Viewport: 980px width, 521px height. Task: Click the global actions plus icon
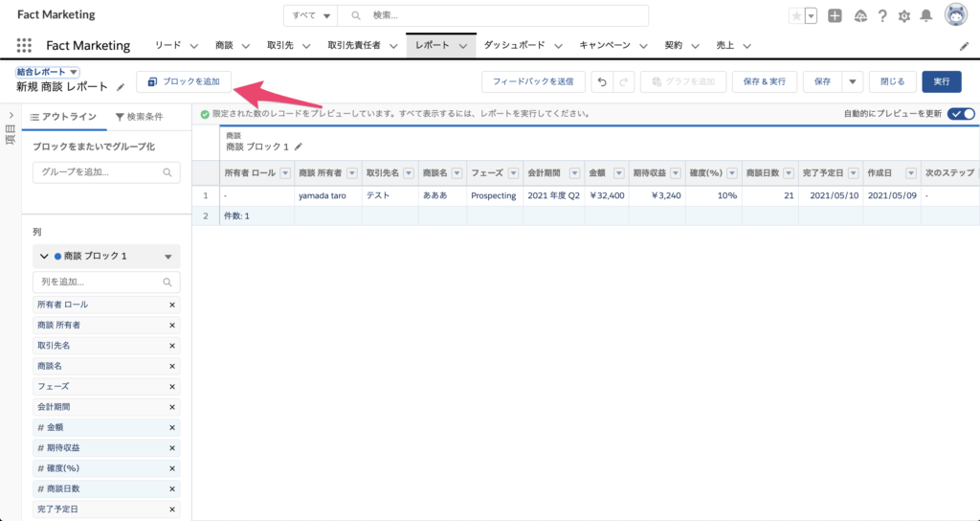tap(835, 16)
